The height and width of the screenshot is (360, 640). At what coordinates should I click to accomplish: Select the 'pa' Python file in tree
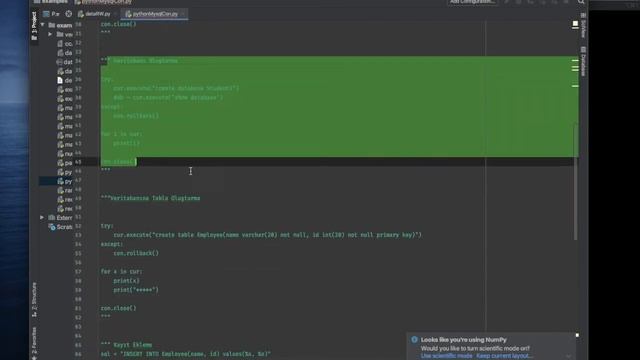coord(64,163)
